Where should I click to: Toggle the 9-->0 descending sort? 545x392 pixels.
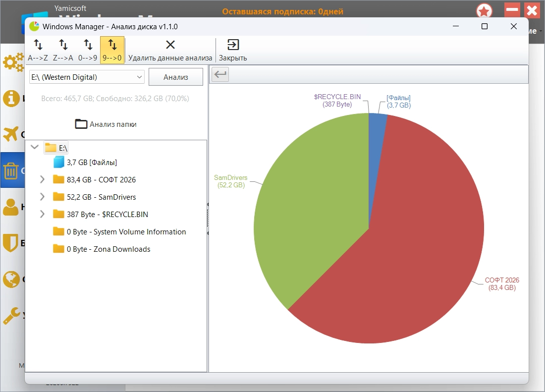coord(112,51)
